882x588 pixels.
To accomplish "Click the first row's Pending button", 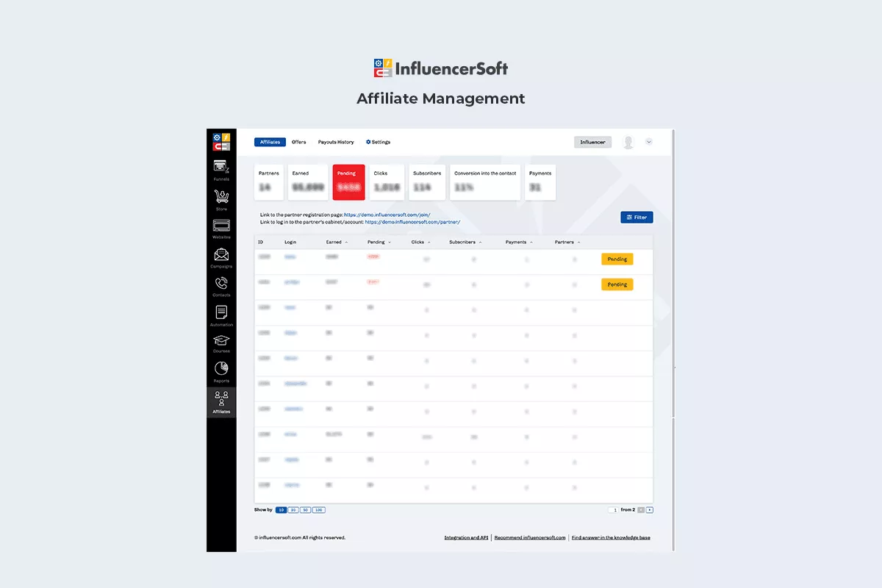I will click(617, 259).
